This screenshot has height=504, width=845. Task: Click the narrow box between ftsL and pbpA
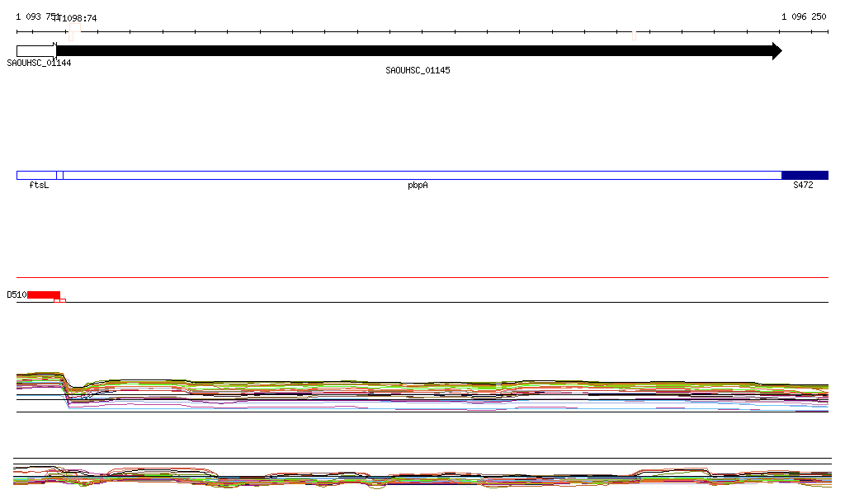(x=59, y=175)
